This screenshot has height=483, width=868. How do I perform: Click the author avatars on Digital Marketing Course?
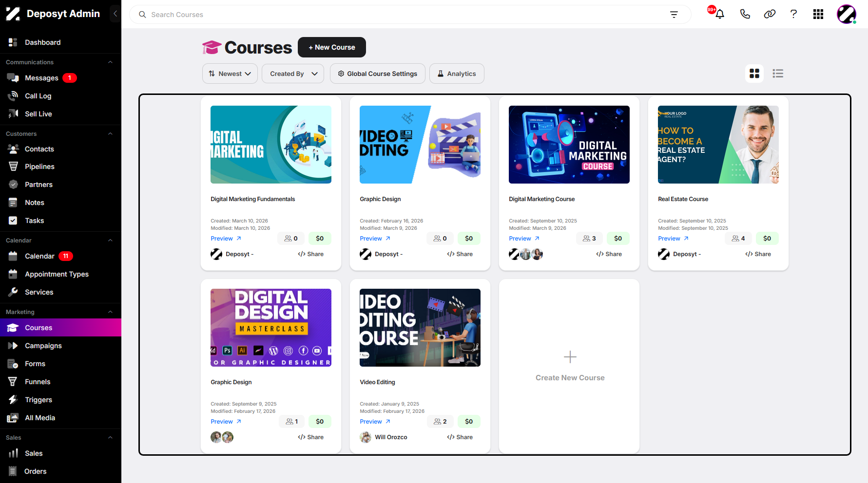(x=526, y=254)
